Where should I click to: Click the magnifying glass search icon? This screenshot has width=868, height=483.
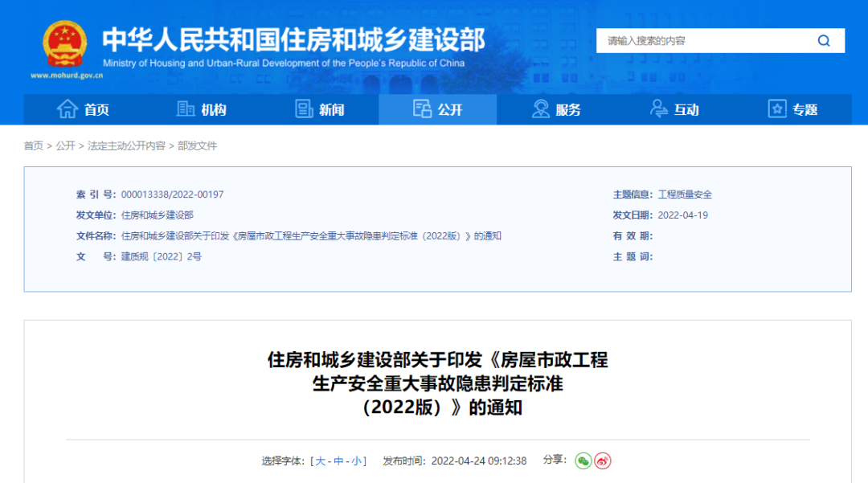click(x=824, y=40)
